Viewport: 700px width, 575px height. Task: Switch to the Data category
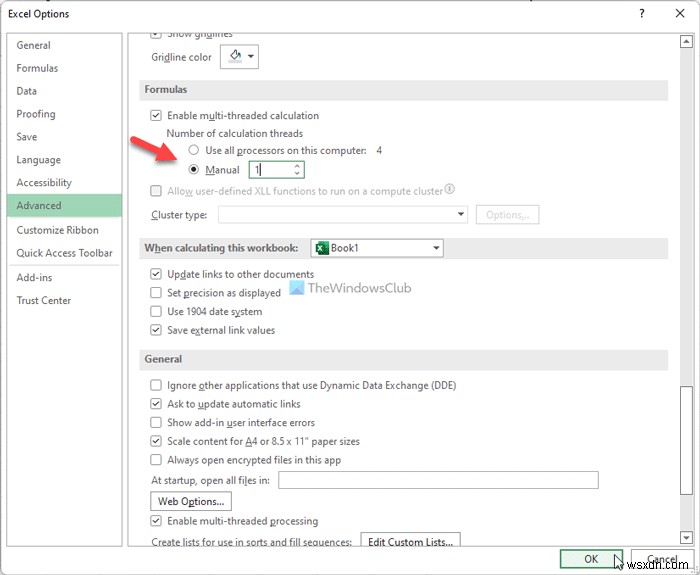64,91
